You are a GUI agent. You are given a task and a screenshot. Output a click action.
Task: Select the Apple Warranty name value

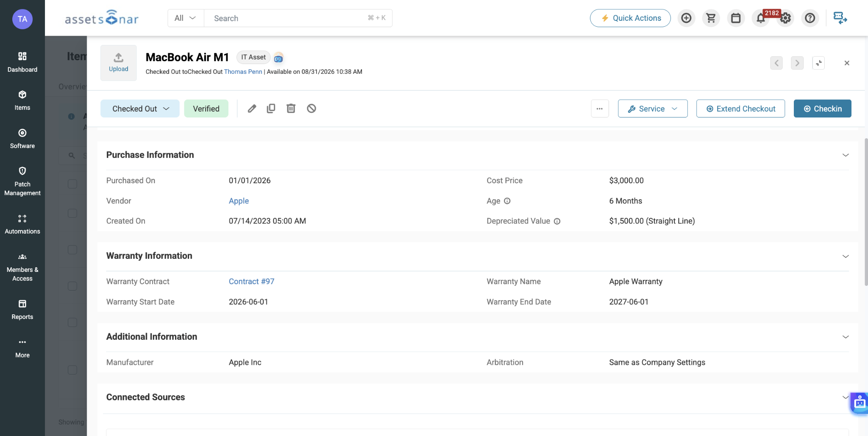click(x=636, y=282)
